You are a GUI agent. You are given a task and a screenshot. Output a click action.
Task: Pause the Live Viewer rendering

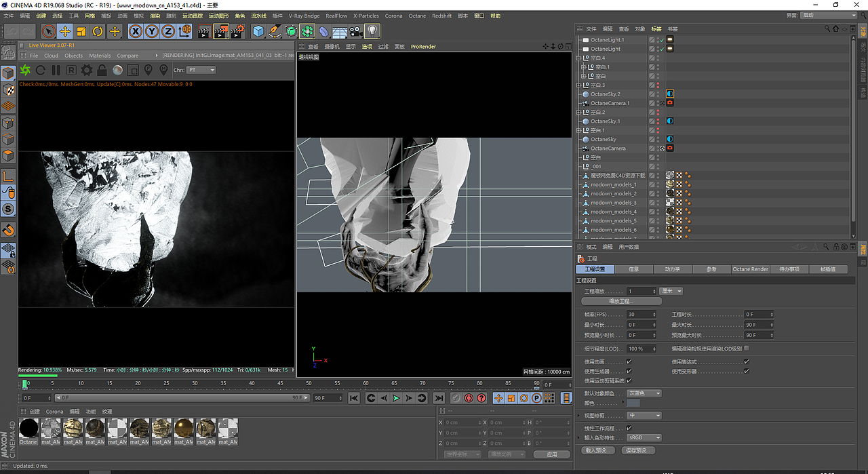tap(56, 70)
